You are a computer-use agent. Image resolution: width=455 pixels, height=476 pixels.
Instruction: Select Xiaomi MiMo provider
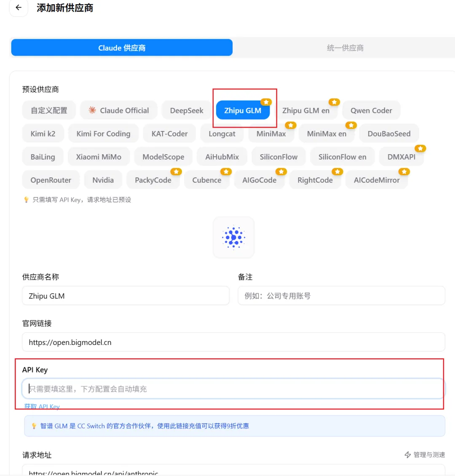[x=99, y=157]
